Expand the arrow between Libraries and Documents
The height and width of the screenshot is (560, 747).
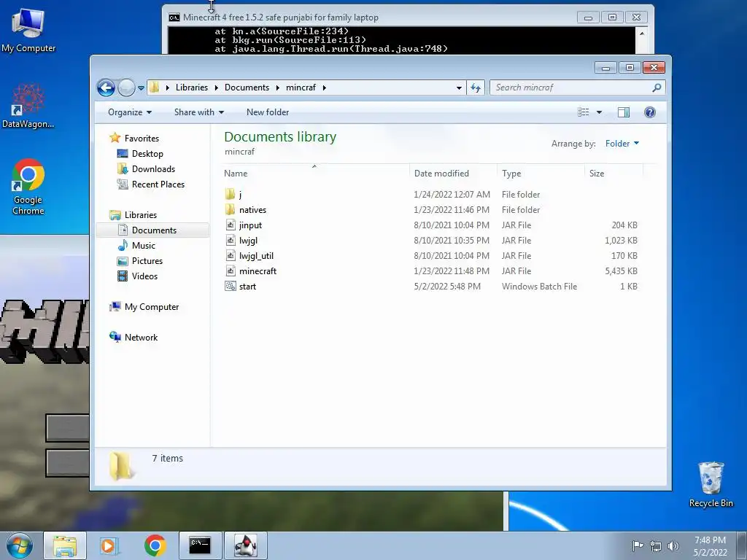point(216,87)
